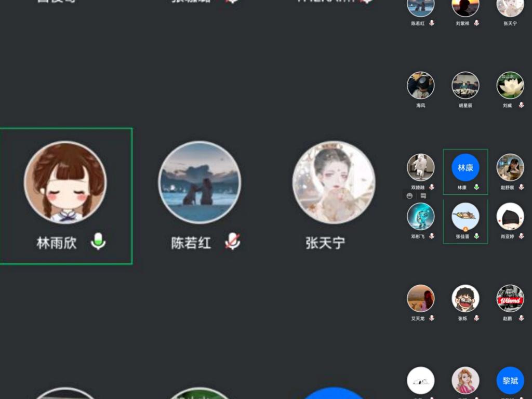Click the blue 黎斌 initials avatar

510,380
